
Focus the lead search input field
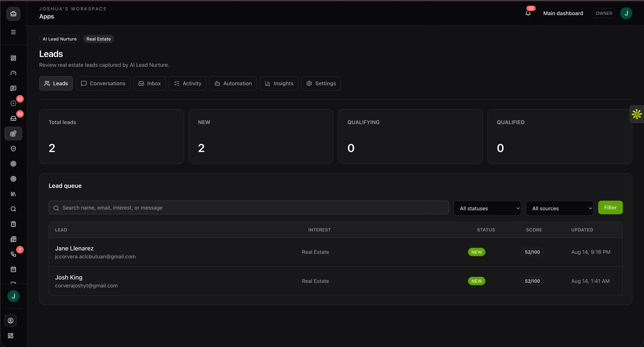[x=249, y=208]
